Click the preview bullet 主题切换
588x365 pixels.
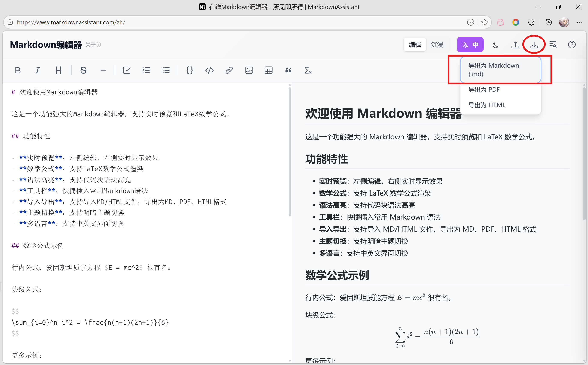click(x=363, y=241)
